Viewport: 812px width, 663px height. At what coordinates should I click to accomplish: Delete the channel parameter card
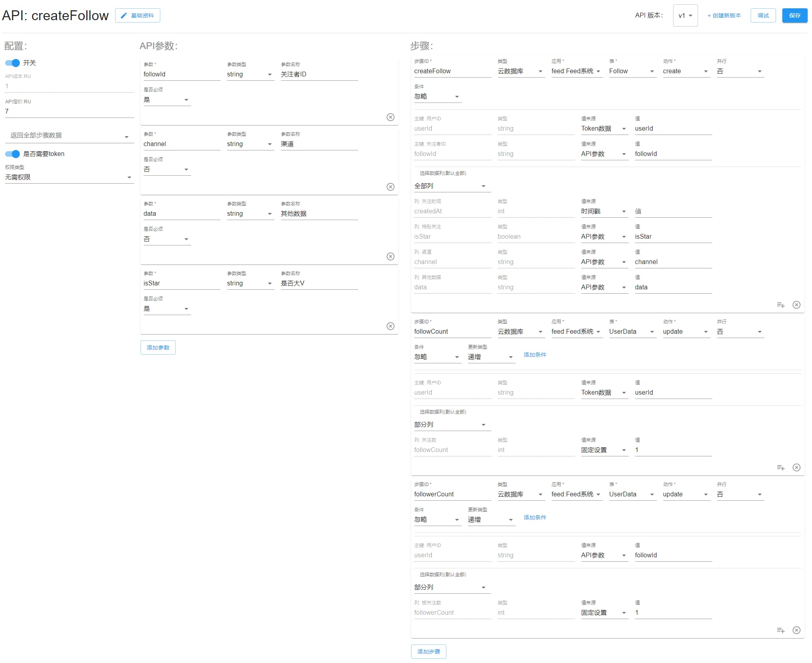pyautogui.click(x=390, y=187)
